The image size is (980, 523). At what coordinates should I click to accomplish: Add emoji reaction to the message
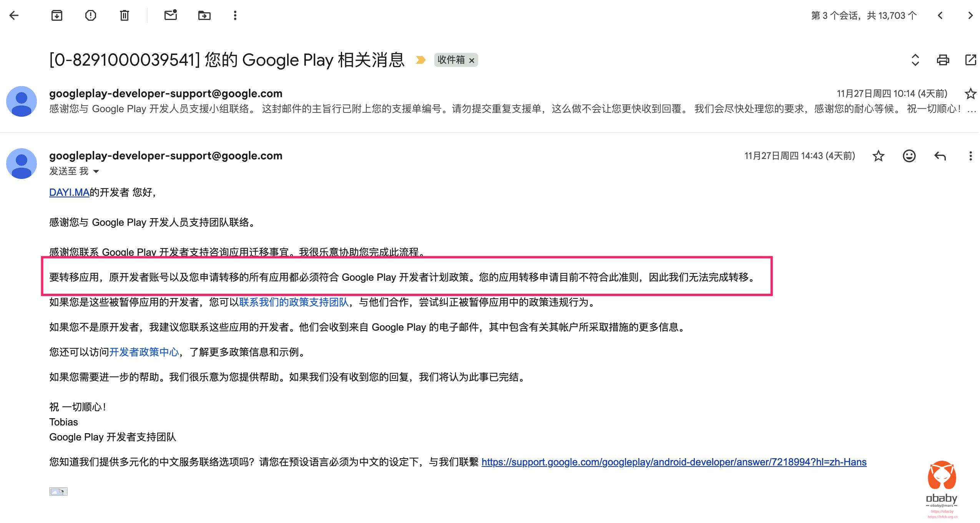(909, 156)
